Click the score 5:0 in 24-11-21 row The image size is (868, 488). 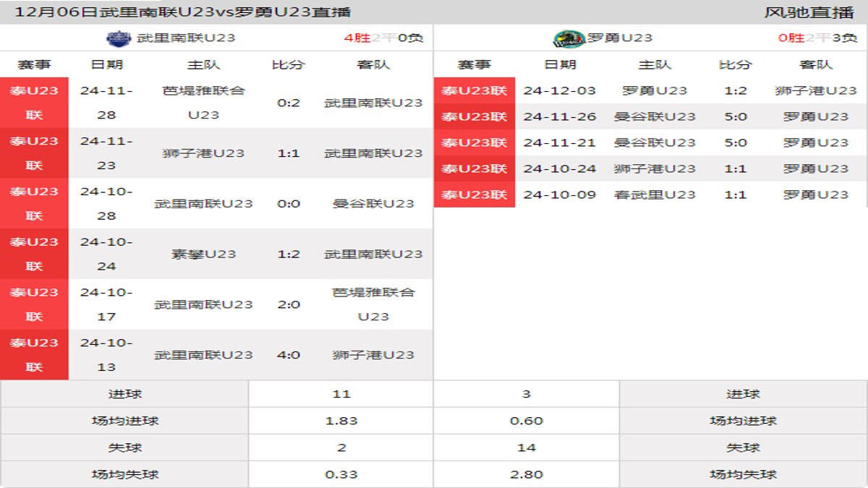coord(736,142)
